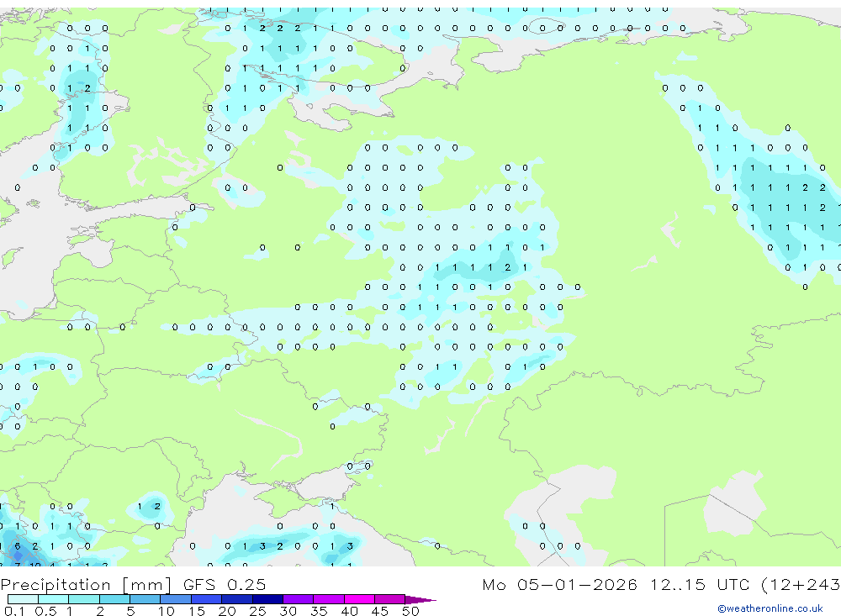Click the 35–40 mm purple legend swatch
The height and width of the screenshot is (616, 841).
(x=329, y=599)
